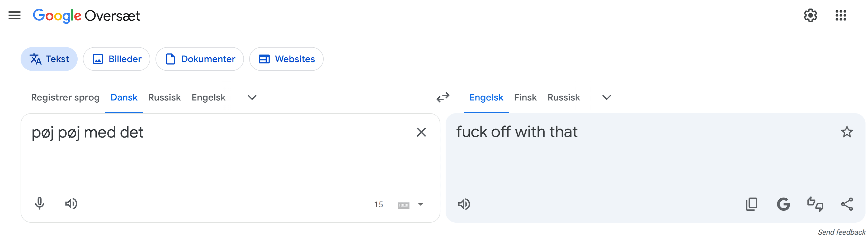Open the Google apps grid

point(841,16)
